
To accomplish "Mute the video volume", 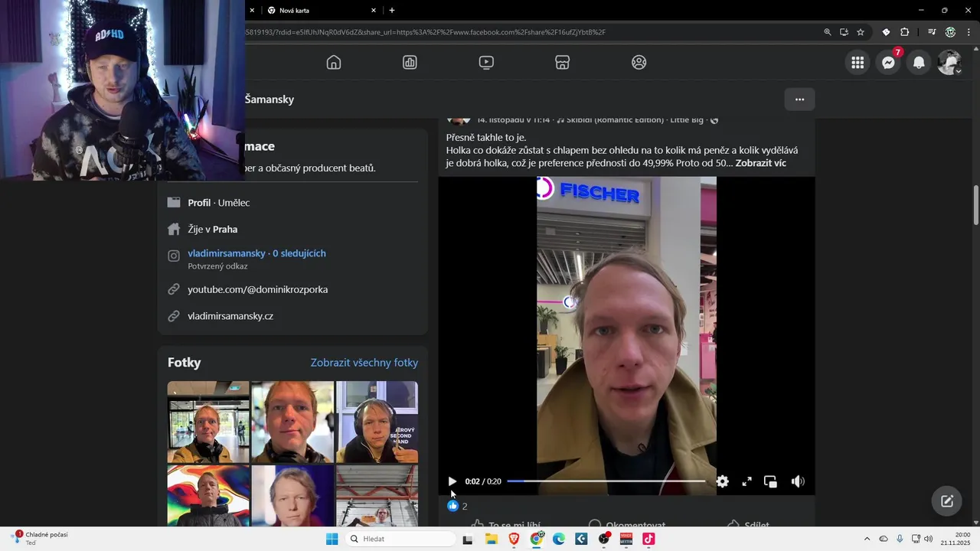I will pyautogui.click(x=798, y=481).
